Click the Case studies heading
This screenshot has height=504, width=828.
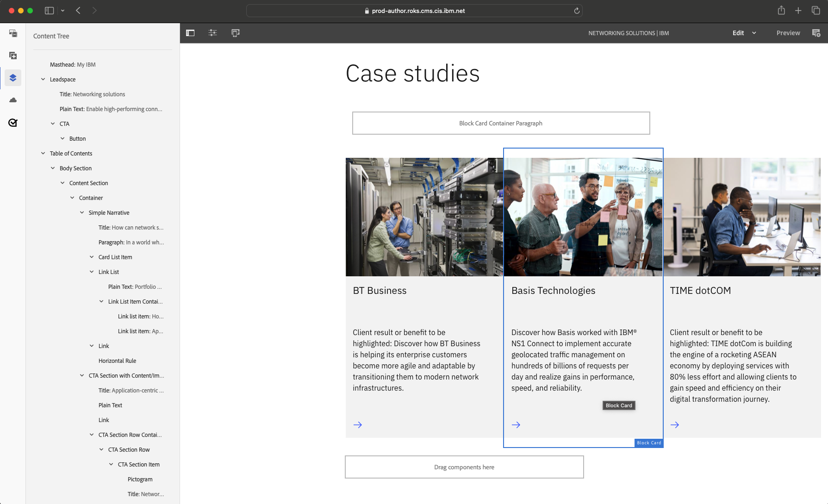coord(412,74)
